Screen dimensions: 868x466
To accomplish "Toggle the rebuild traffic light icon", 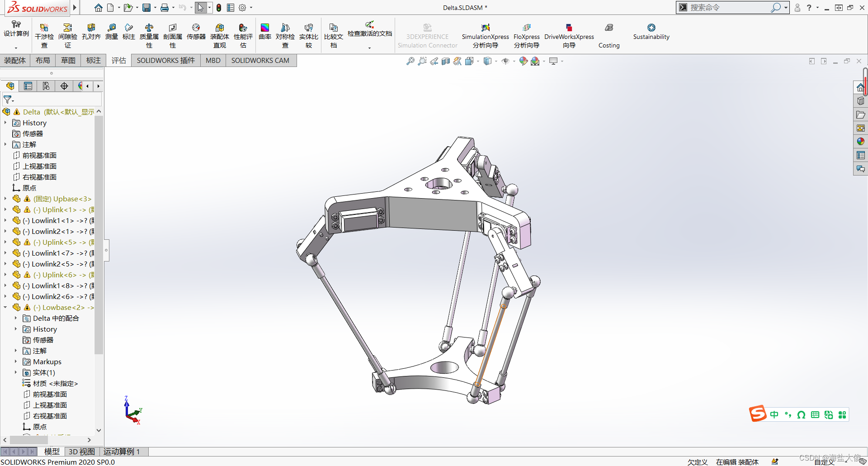I will 219,8.
